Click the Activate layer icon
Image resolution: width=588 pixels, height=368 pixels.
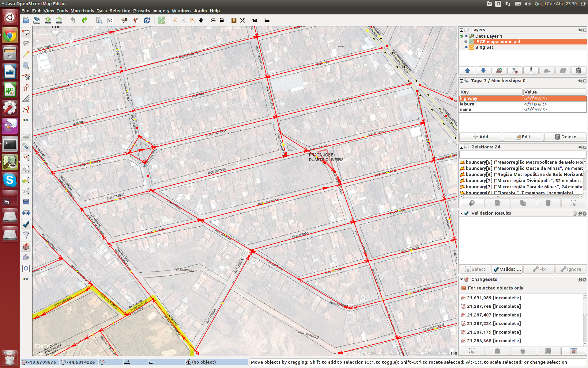click(499, 71)
